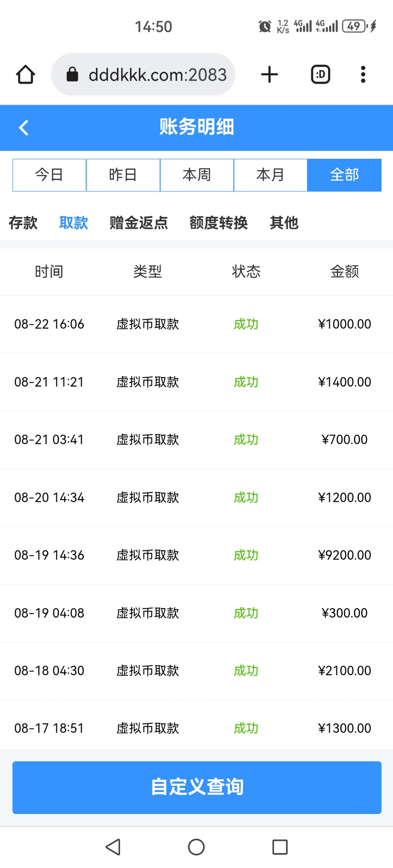Open the ¥9200.00 withdrawal record

[196, 555]
